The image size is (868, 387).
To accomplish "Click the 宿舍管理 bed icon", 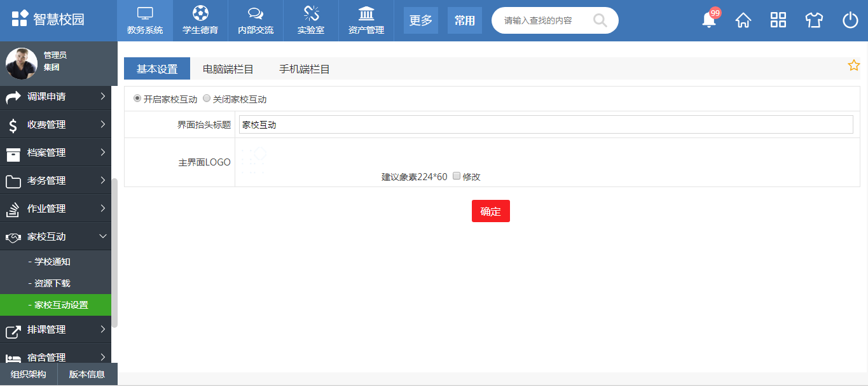I will [13, 358].
